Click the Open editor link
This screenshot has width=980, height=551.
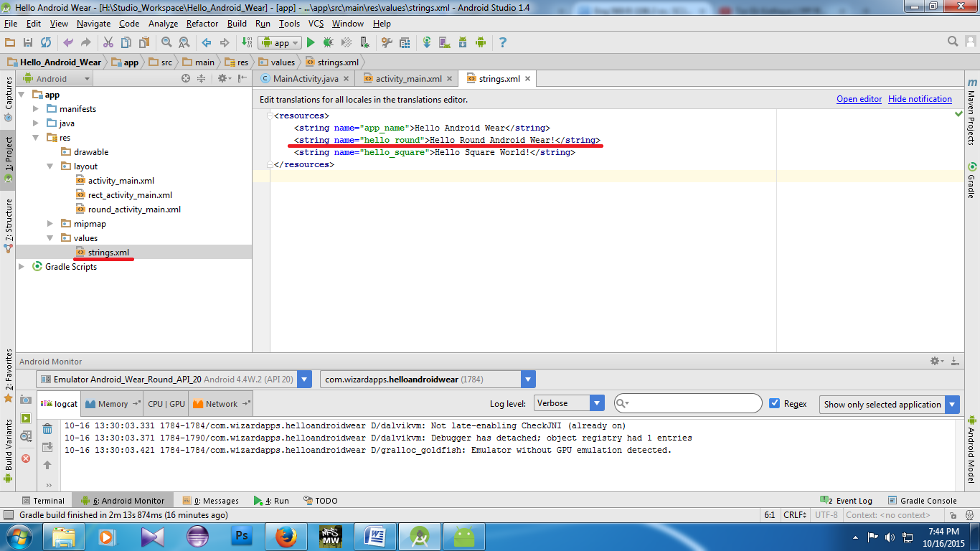click(859, 99)
